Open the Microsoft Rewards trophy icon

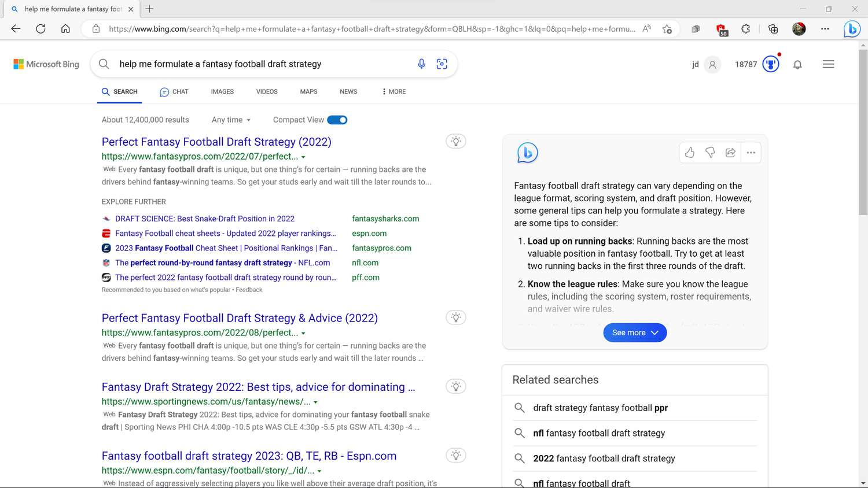pyautogui.click(x=771, y=64)
